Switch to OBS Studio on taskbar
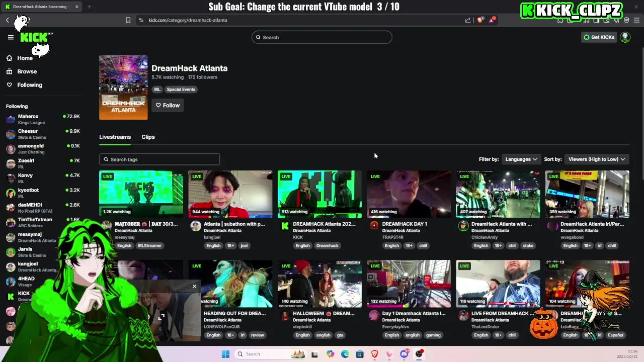This screenshot has height=362, width=644. pos(419,354)
